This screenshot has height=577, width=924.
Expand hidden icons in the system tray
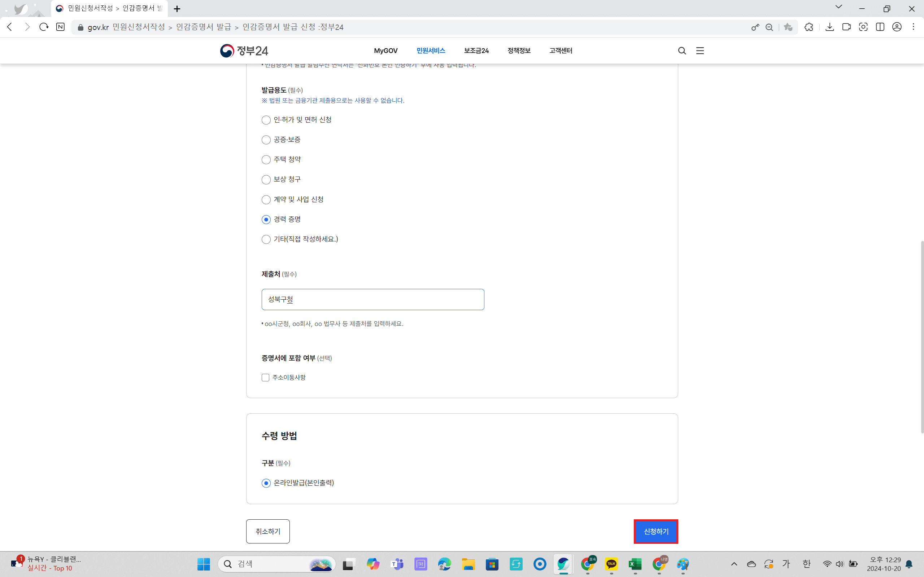coord(734,564)
